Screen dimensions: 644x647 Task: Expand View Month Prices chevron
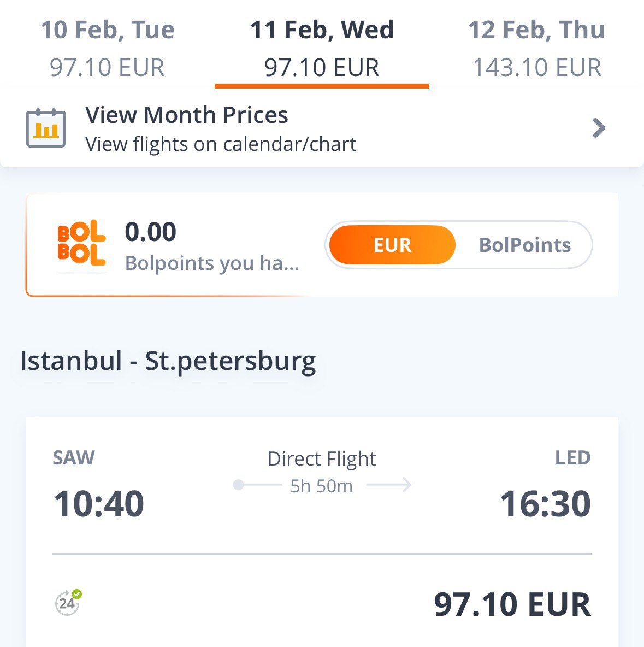[x=599, y=128]
